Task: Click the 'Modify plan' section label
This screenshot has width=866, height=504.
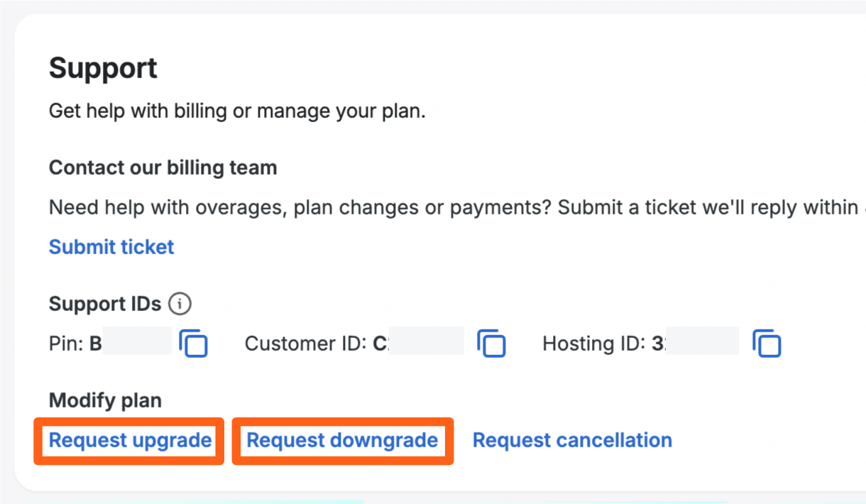Action: click(x=105, y=400)
